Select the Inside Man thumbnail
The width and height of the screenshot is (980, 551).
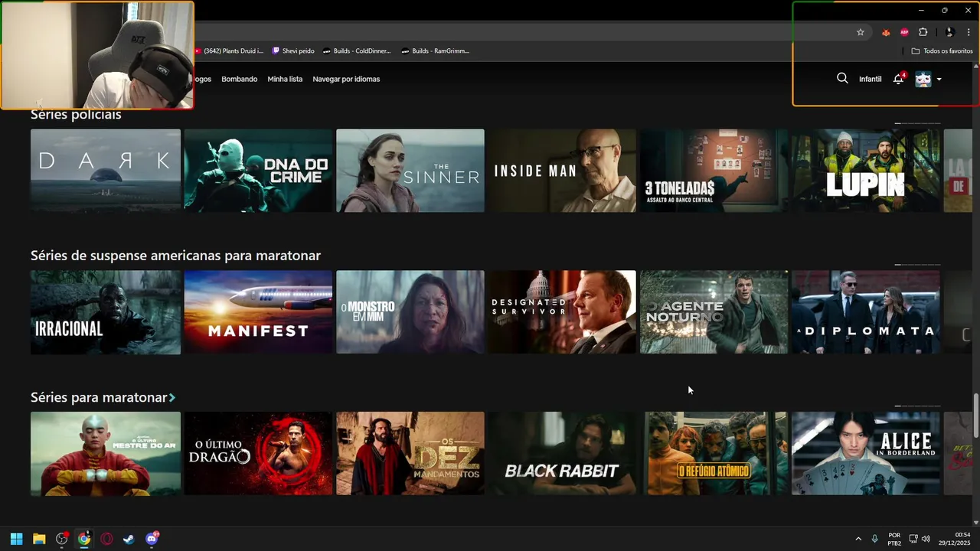click(x=563, y=171)
